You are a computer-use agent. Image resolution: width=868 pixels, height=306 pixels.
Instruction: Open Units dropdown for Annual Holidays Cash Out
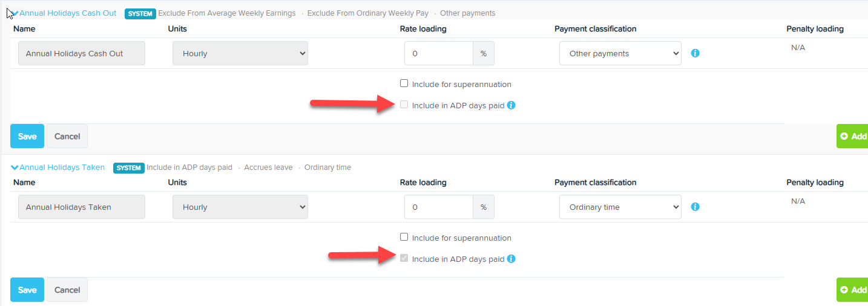(240, 53)
